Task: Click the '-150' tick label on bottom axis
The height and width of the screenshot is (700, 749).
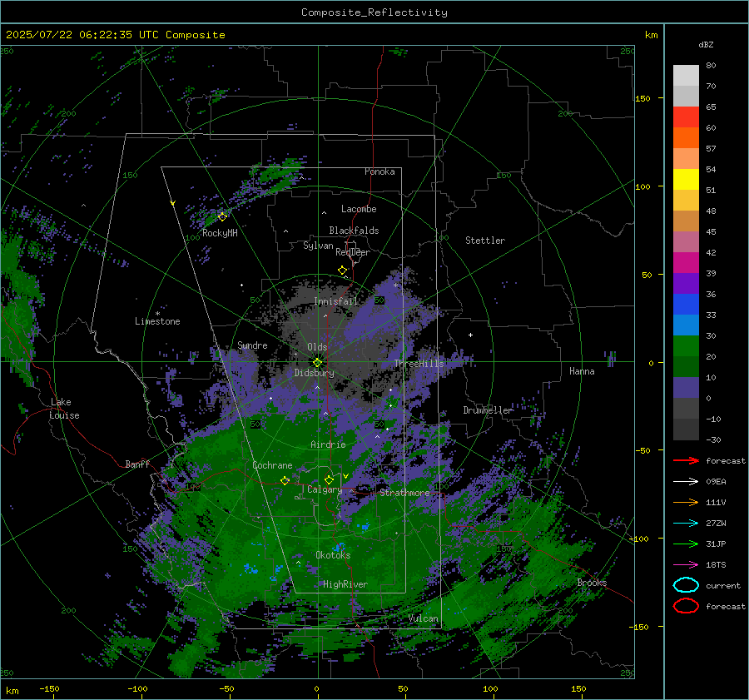Action: click(x=49, y=688)
